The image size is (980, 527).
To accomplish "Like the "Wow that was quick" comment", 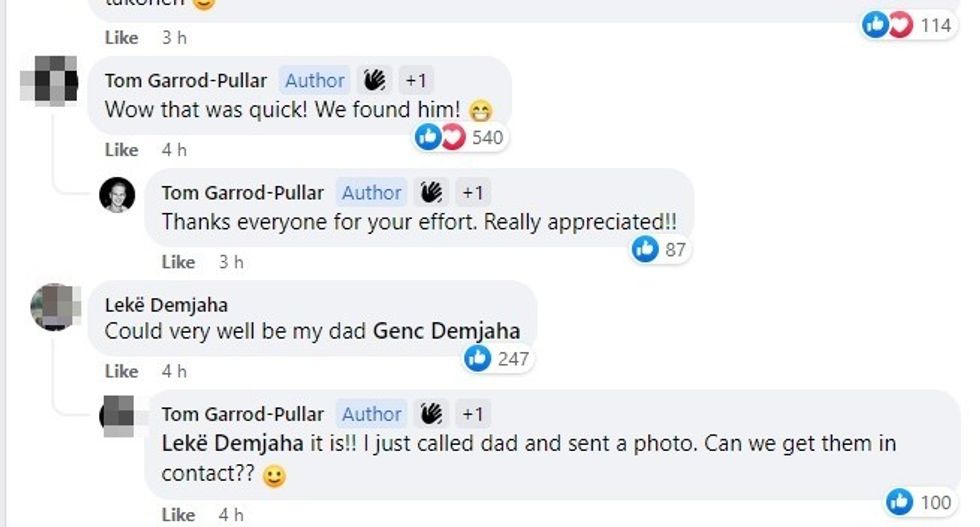I will pos(121,150).
